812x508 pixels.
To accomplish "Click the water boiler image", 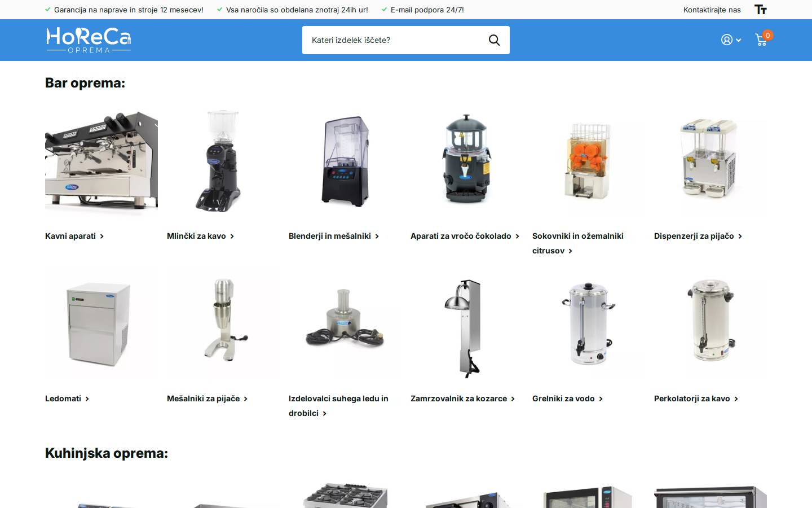I will [589, 324].
